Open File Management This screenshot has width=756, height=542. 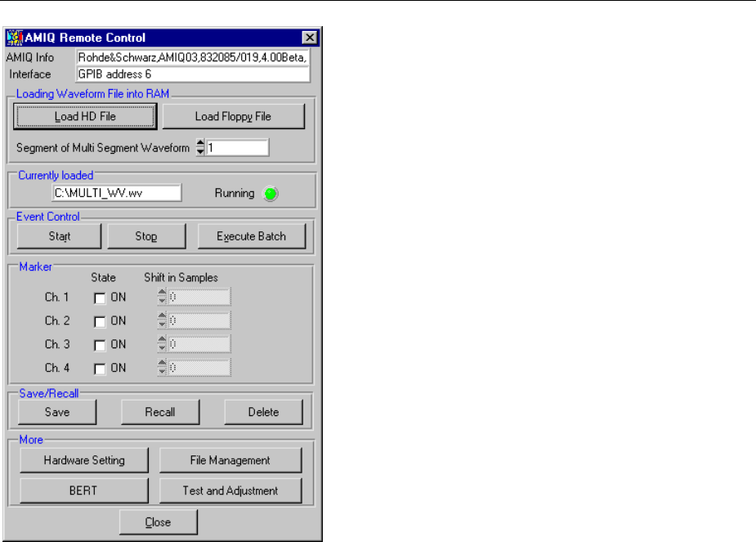pos(230,460)
